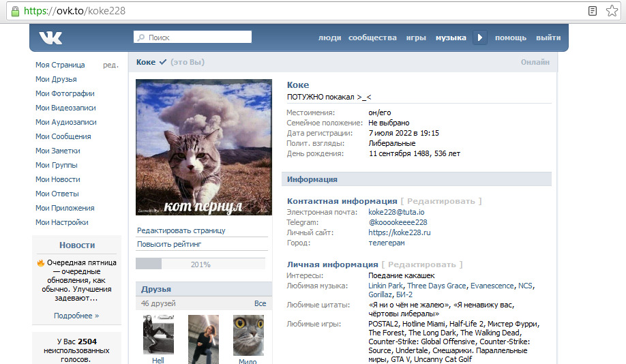Open сообщества in top navigation

pyautogui.click(x=372, y=37)
